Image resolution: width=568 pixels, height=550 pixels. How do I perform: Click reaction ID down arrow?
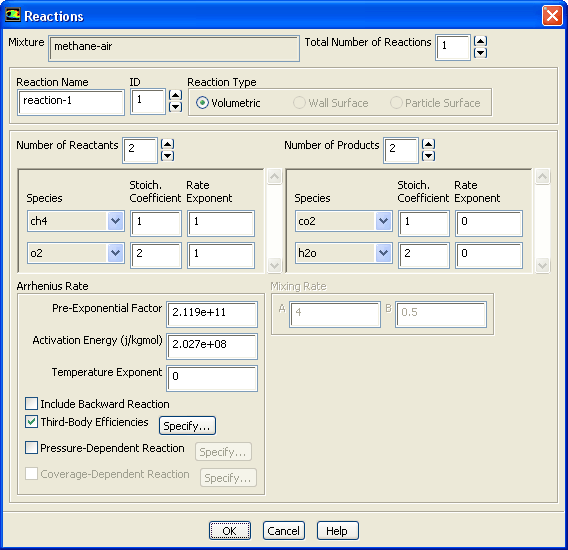pos(175,107)
